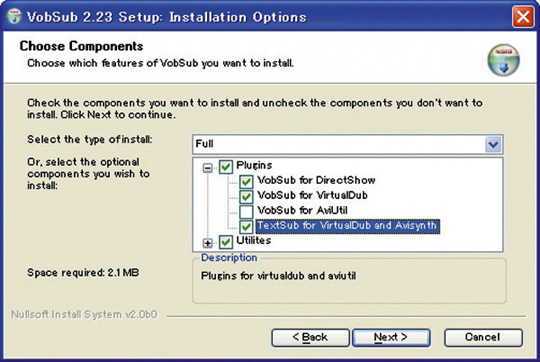540x362 pixels.
Task: Click the NSIS globe logo in header
Action: [x=503, y=60]
